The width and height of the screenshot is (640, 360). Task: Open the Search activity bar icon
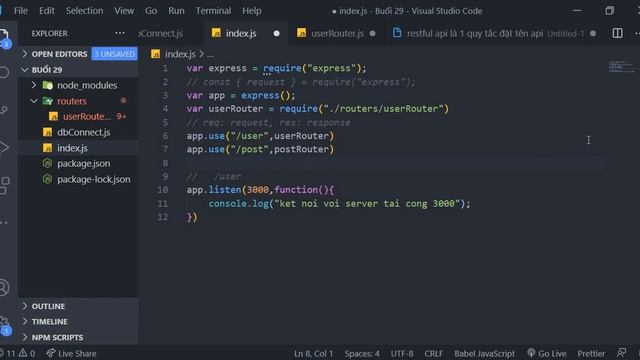pos(3,72)
